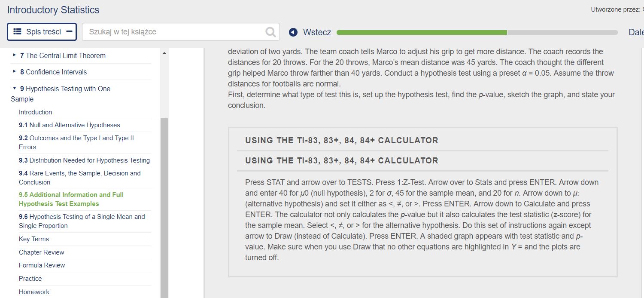
Task: Click the table of contents list icon
Action: (17, 31)
